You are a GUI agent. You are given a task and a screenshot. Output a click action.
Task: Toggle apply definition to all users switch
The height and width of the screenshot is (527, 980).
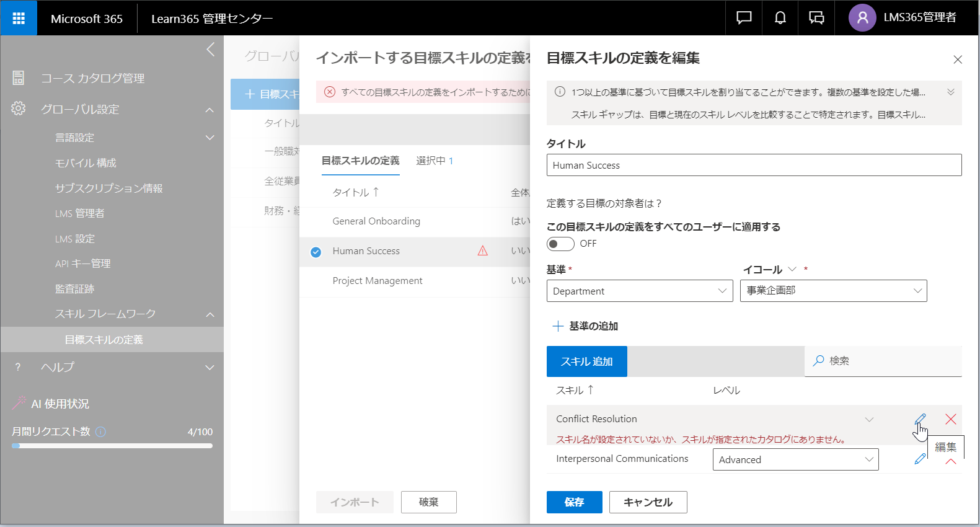pos(560,244)
